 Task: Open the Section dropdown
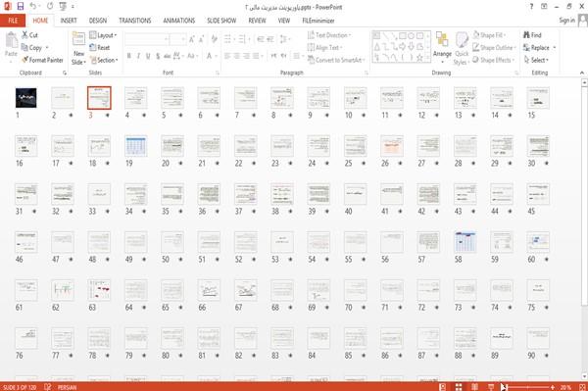pos(104,60)
